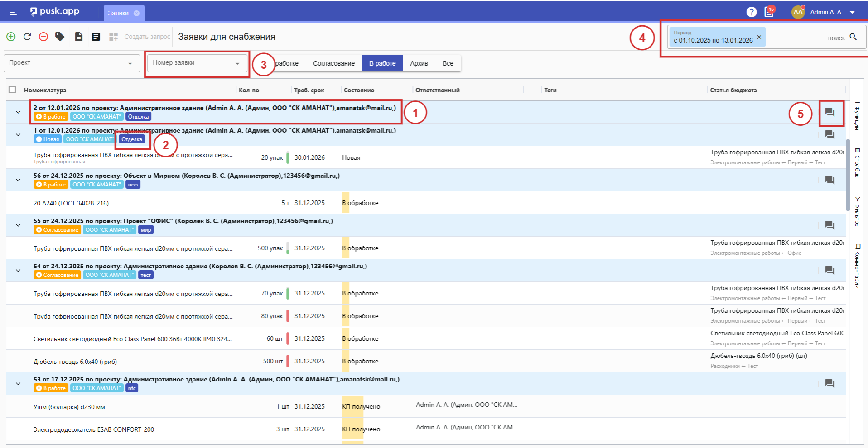Remove the Период filter chip
This screenshot has width=868, height=448.
pyautogui.click(x=759, y=37)
